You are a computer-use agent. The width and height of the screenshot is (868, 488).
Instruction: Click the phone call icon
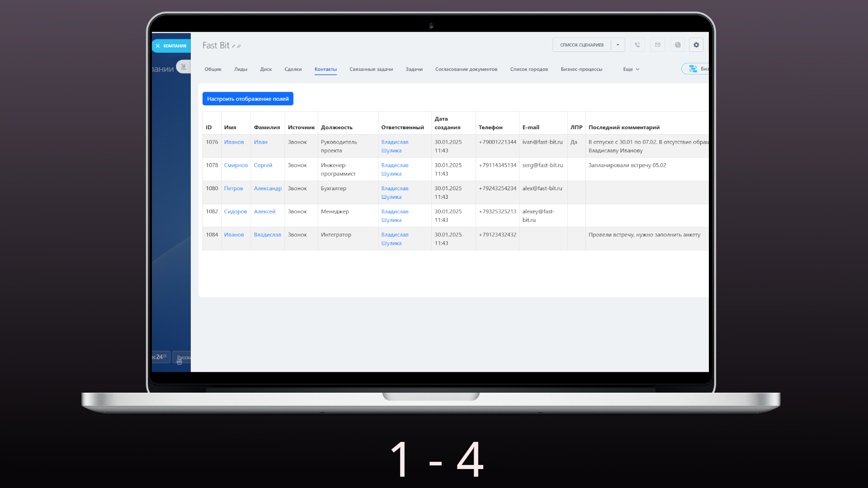click(637, 45)
